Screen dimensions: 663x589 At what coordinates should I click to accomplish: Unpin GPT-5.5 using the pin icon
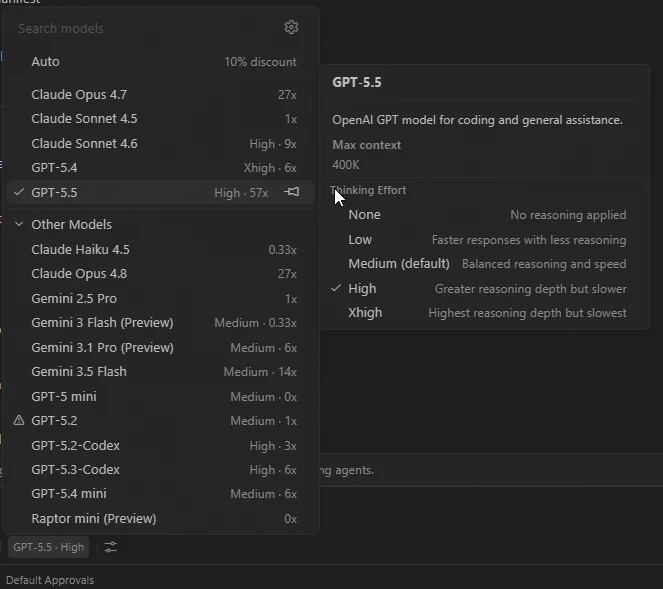291,192
